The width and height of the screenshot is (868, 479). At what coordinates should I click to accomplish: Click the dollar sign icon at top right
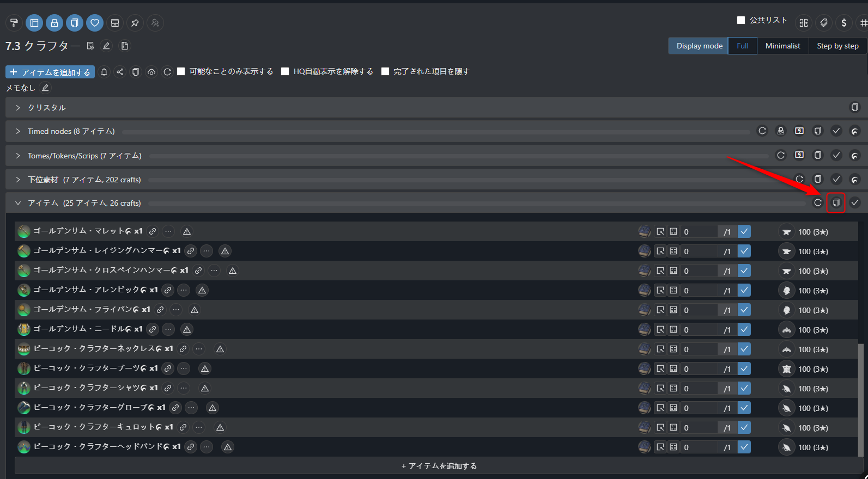click(x=844, y=23)
